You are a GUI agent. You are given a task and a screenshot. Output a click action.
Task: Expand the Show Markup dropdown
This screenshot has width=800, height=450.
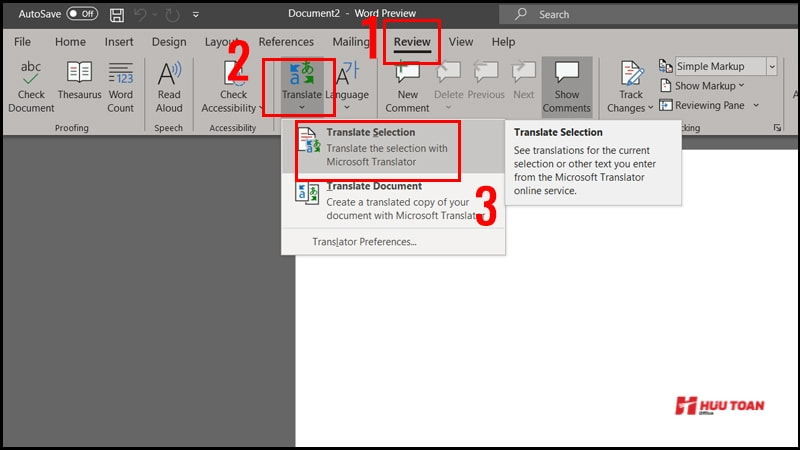tap(741, 86)
